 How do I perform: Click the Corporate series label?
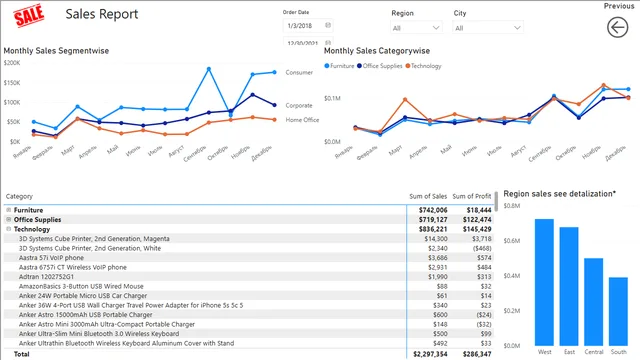[x=299, y=105]
